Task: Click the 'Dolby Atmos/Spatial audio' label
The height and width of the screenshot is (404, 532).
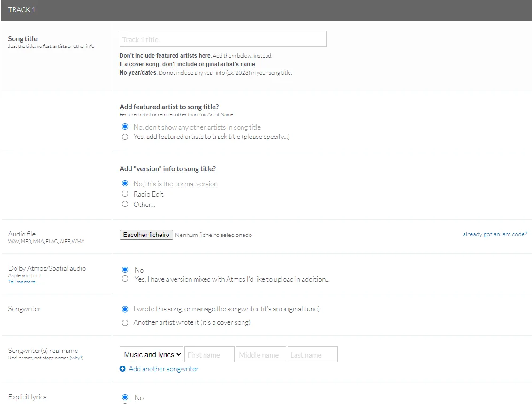Action: pos(47,268)
